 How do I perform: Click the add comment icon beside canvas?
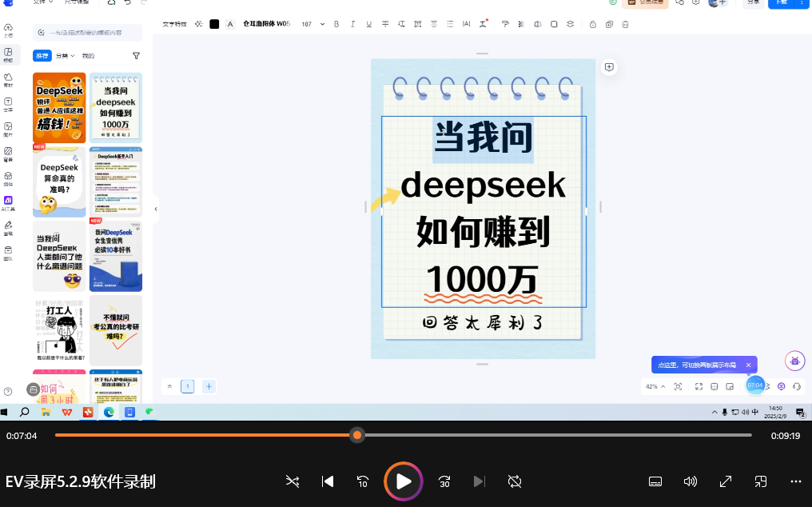coord(610,67)
